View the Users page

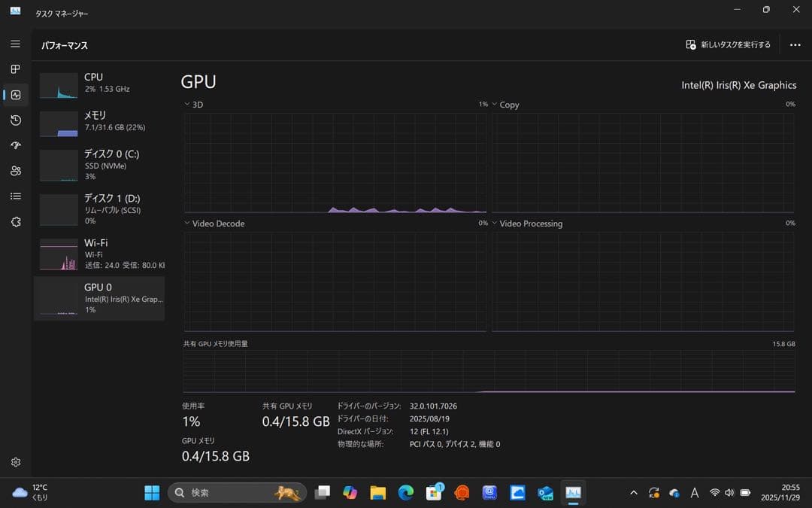(15, 171)
